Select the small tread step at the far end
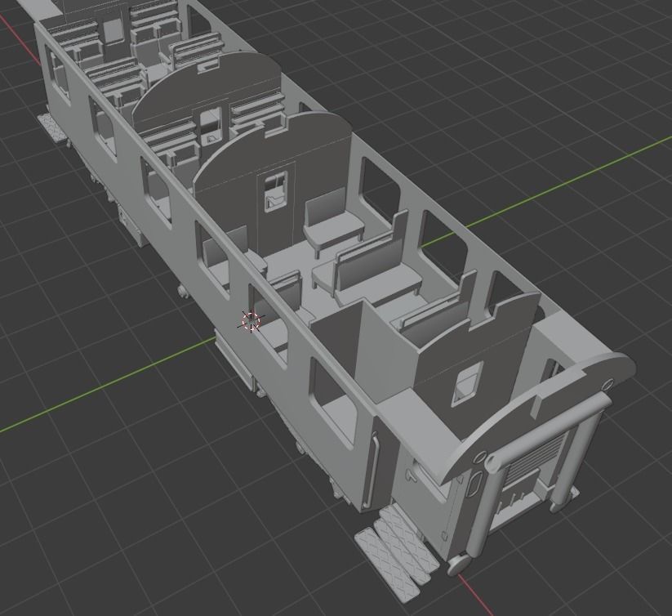The image size is (672, 616). tap(52, 127)
